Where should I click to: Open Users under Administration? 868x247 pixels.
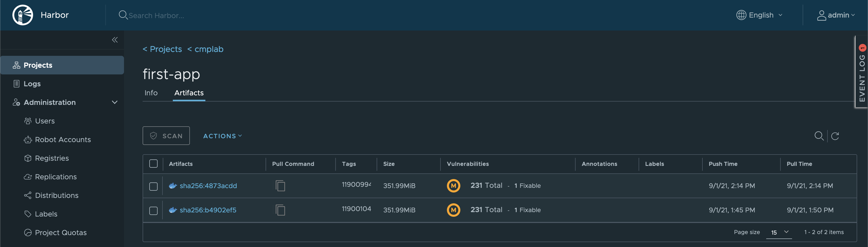tap(45, 121)
